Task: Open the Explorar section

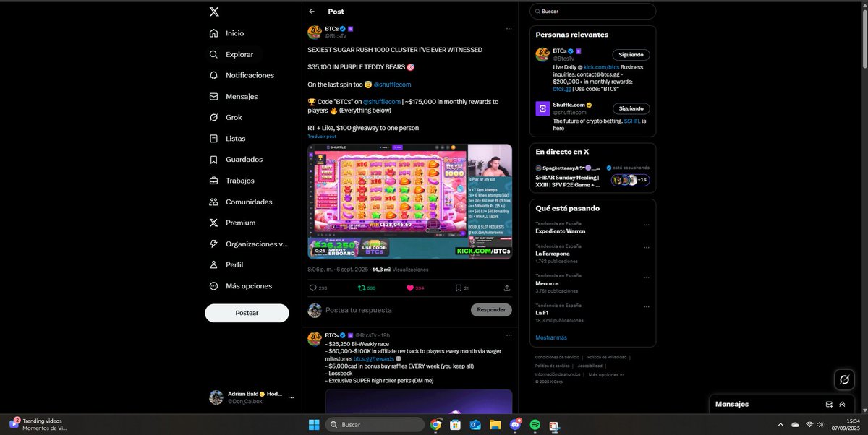Action: (231, 54)
